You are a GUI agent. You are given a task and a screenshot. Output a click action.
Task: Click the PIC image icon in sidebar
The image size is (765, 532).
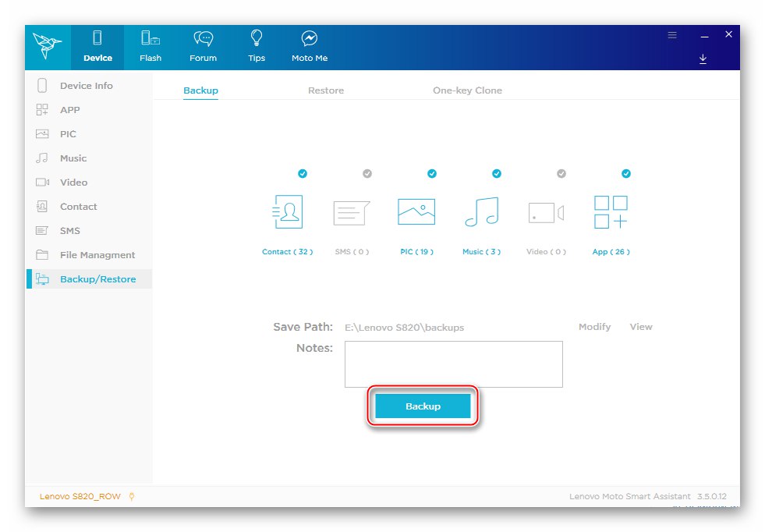click(42, 133)
